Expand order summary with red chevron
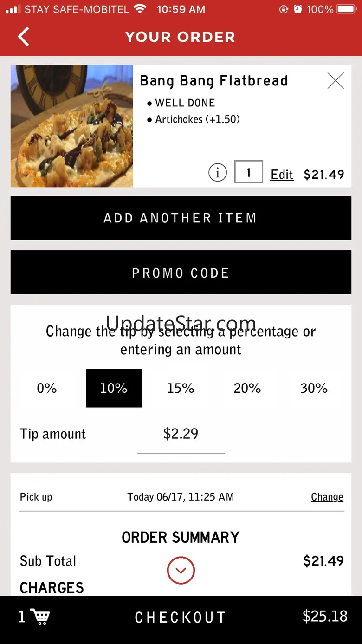 coord(181,570)
